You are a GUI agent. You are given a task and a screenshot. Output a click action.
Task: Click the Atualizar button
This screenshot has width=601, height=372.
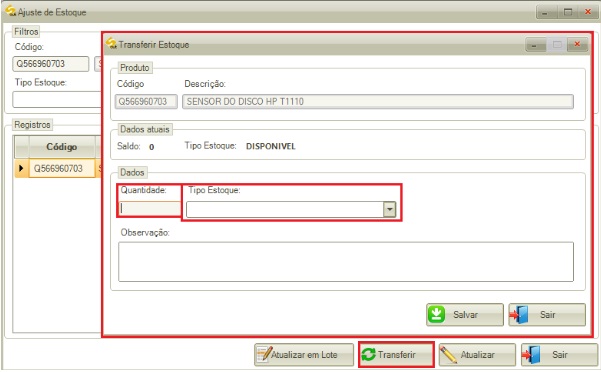(477, 354)
